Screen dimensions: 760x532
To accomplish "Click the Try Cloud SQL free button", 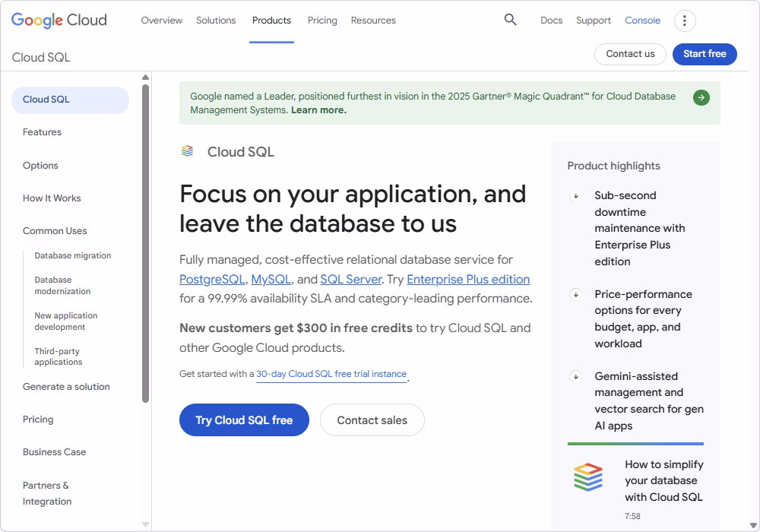I will pyautogui.click(x=244, y=420).
